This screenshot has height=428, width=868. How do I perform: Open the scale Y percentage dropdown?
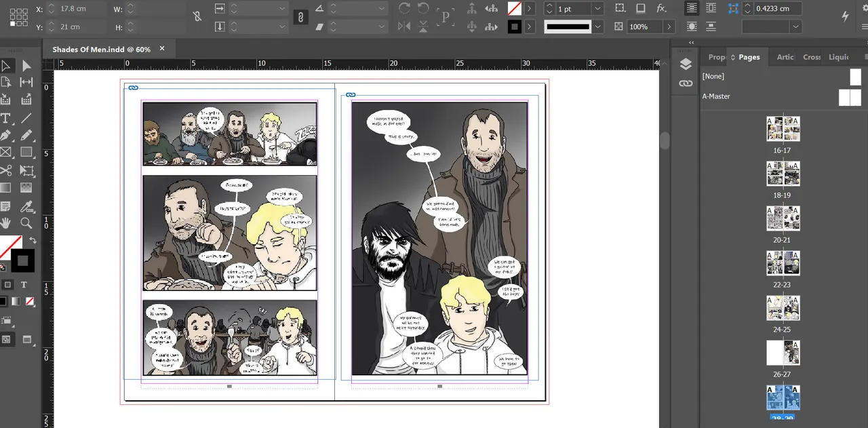[282, 26]
